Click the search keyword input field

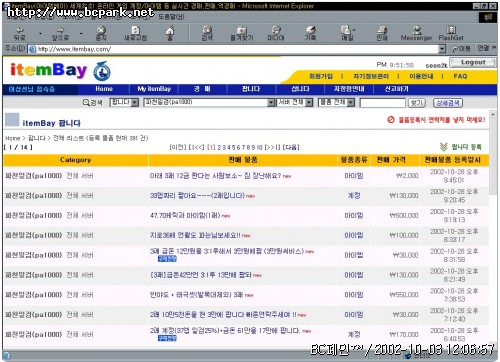click(x=383, y=103)
